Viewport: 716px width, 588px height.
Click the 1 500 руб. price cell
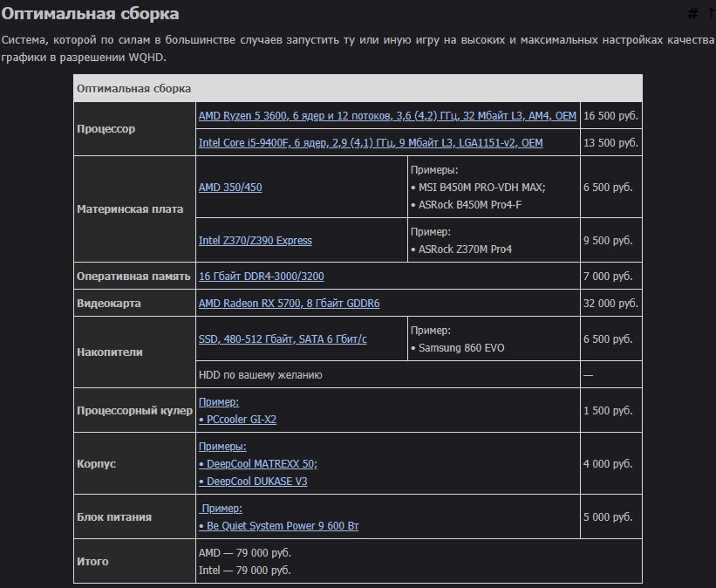(611, 410)
